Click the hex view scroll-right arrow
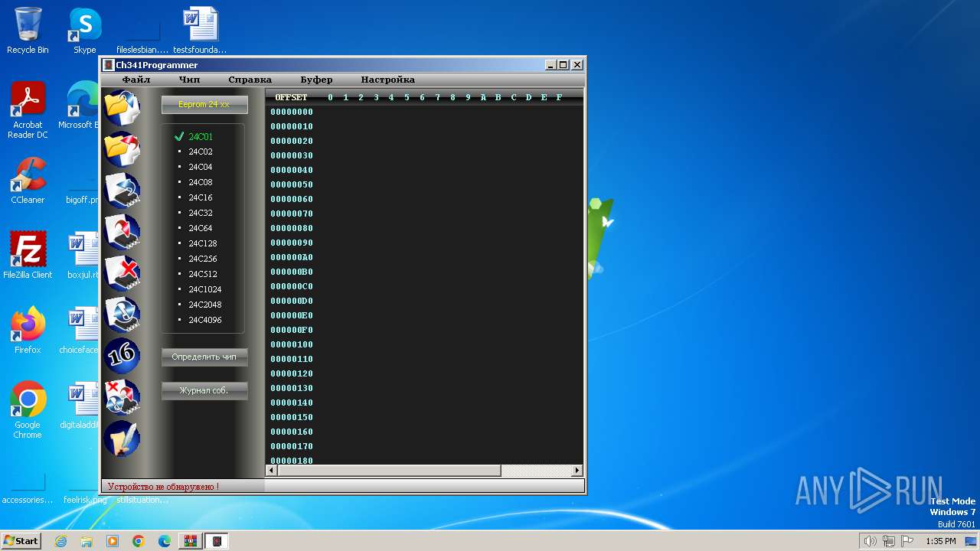Image resolution: width=980 pixels, height=551 pixels. (577, 471)
